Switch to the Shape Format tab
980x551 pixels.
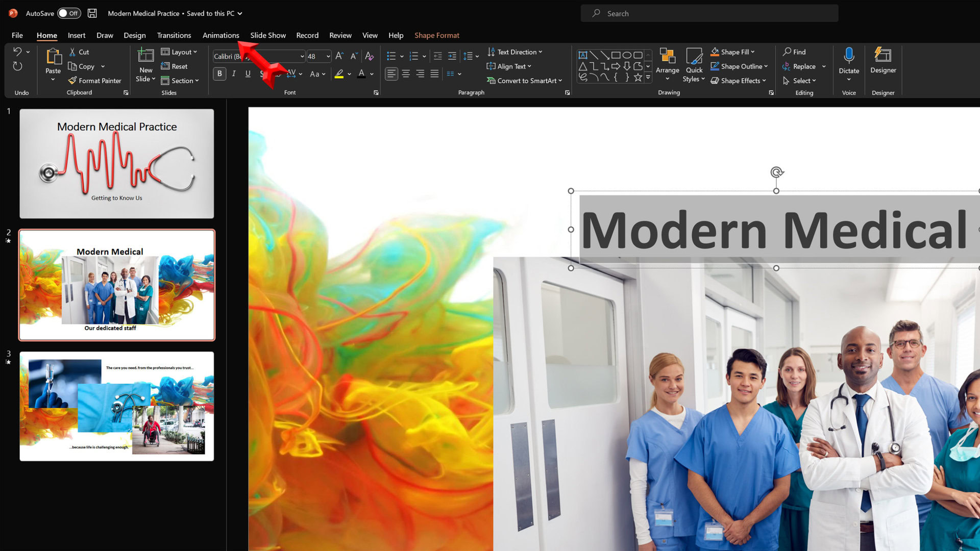pos(436,35)
